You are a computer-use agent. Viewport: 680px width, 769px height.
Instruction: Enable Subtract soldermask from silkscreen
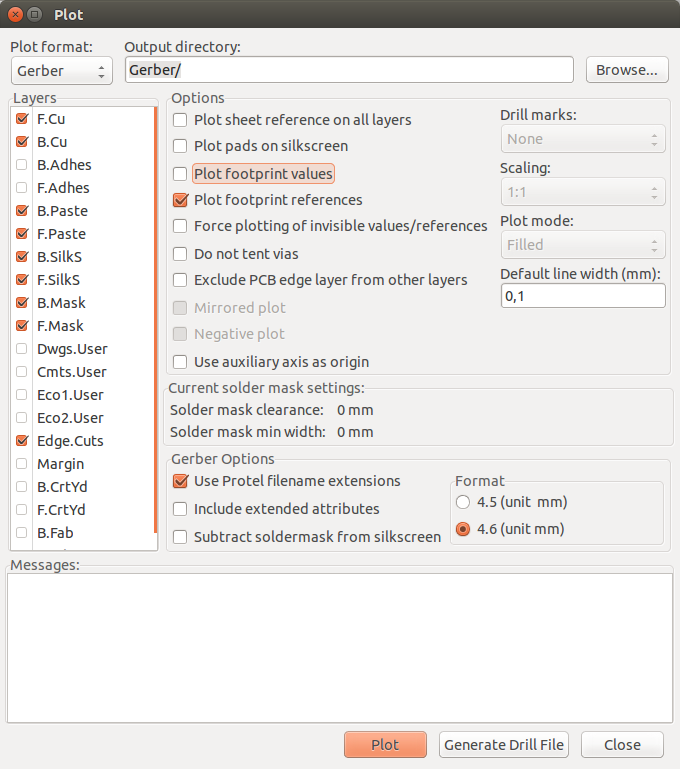tap(180, 537)
